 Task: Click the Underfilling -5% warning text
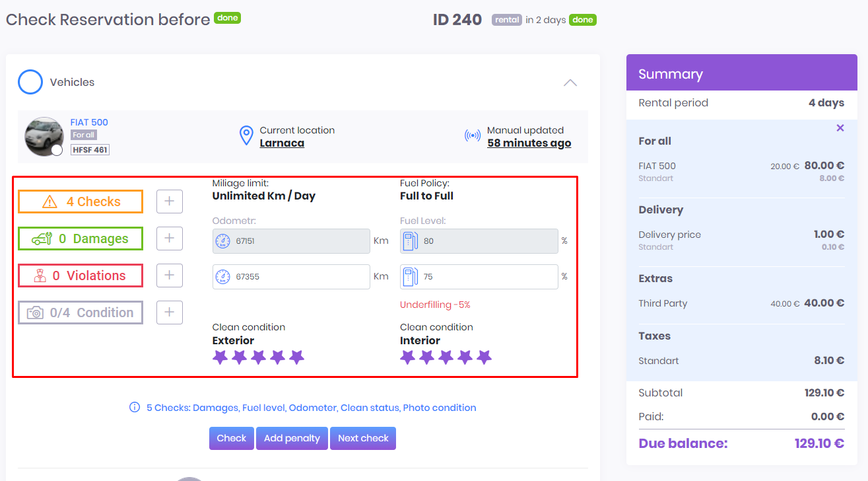pos(435,305)
